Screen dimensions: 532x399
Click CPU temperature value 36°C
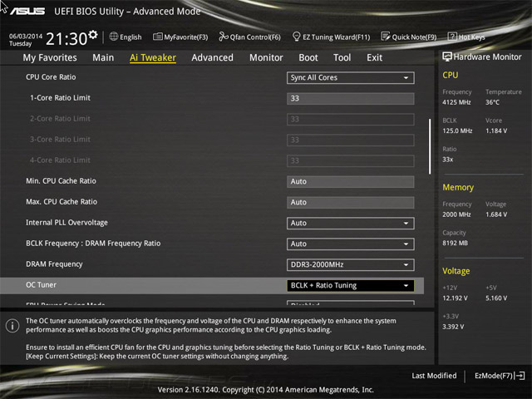pos(492,102)
